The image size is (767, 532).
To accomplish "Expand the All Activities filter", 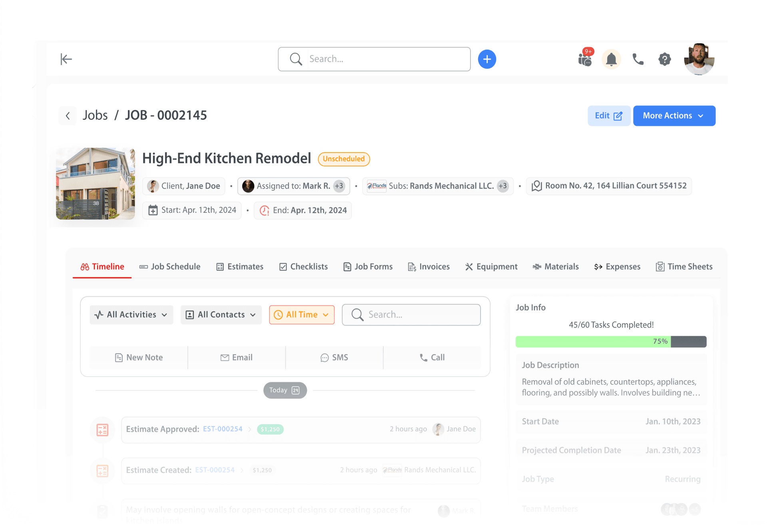I will (x=131, y=315).
